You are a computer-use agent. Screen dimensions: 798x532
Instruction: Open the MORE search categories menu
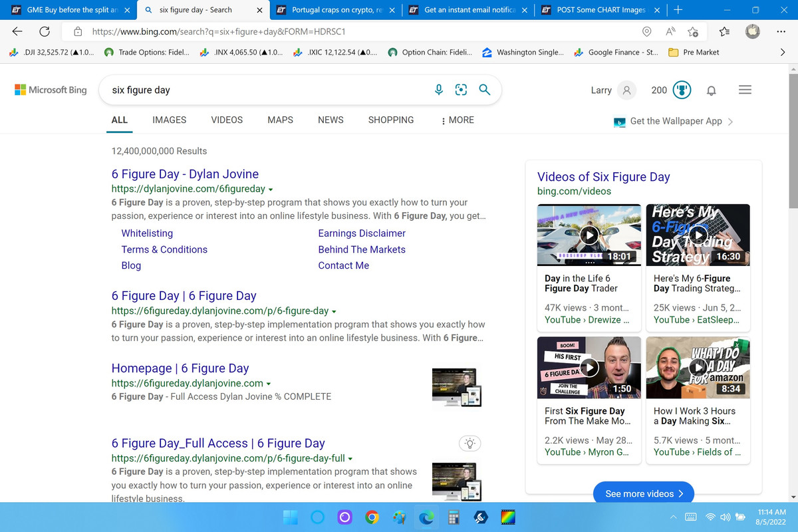(x=457, y=120)
